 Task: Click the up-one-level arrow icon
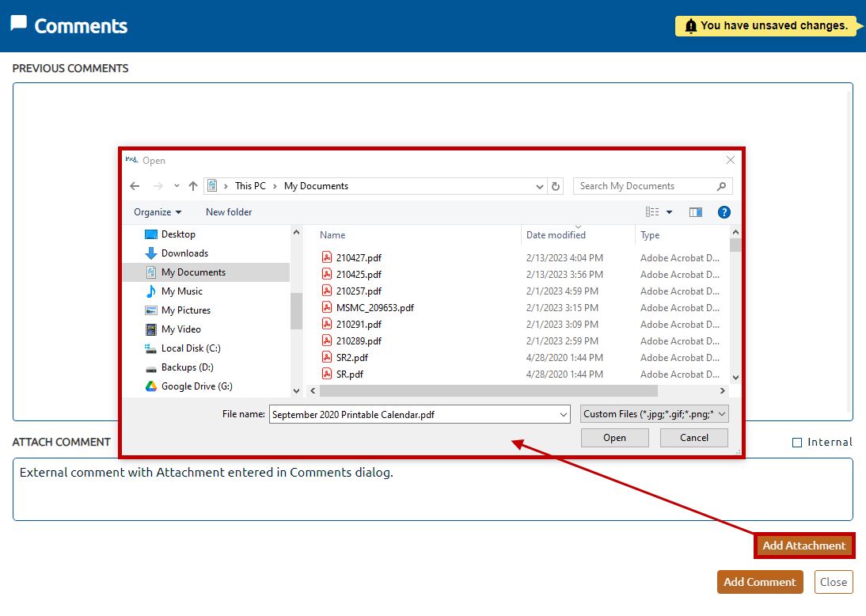193,186
